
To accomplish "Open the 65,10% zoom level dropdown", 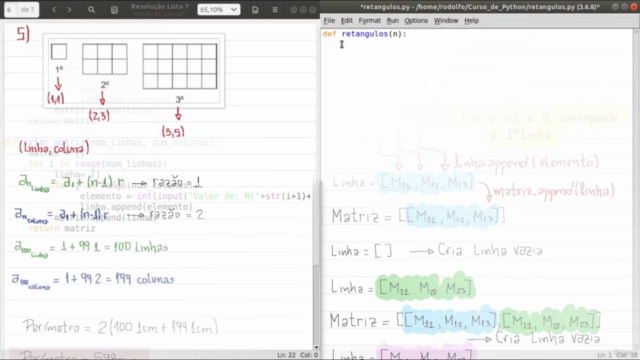I will (218, 9).
